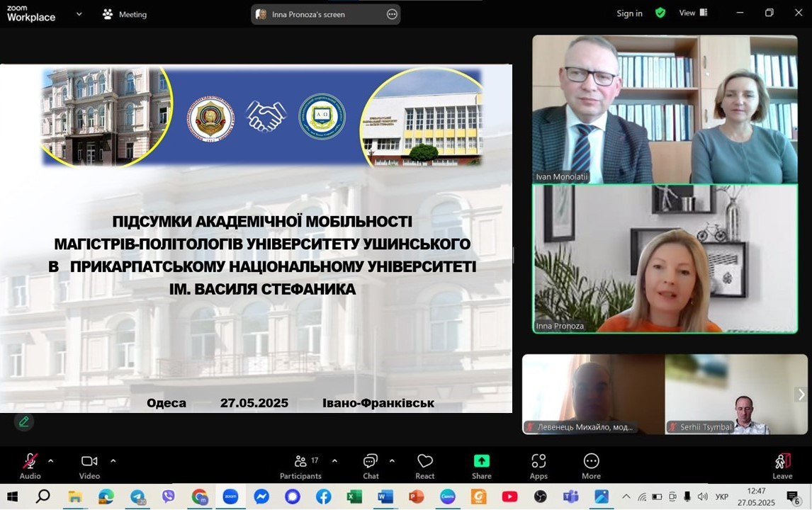Open video options arrow next to Video
Viewport: 812px width, 510px height.
[x=113, y=460]
